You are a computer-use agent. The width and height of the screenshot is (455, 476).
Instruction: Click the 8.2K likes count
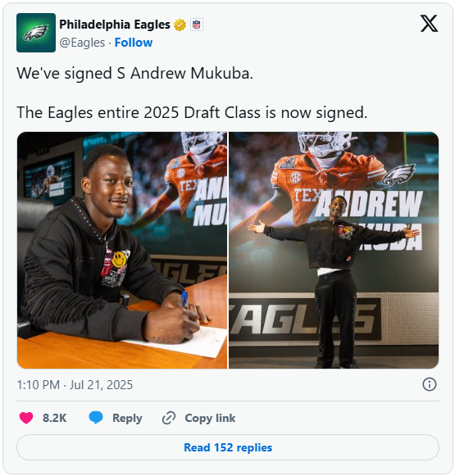click(x=54, y=418)
